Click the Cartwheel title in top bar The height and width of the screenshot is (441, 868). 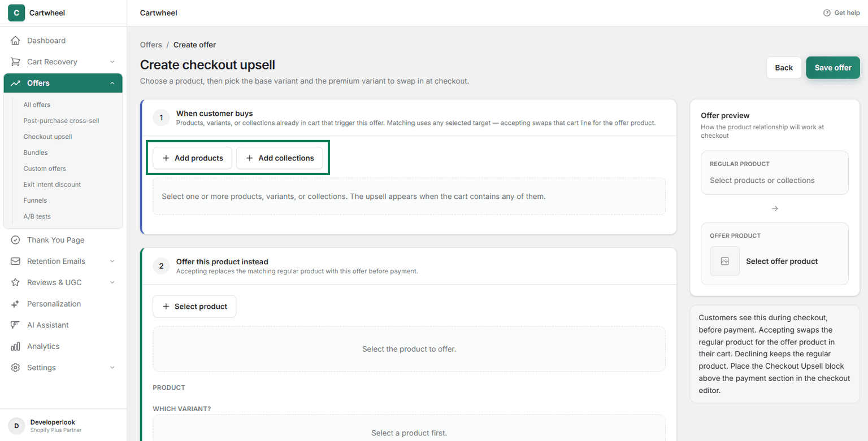[x=158, y=13]
